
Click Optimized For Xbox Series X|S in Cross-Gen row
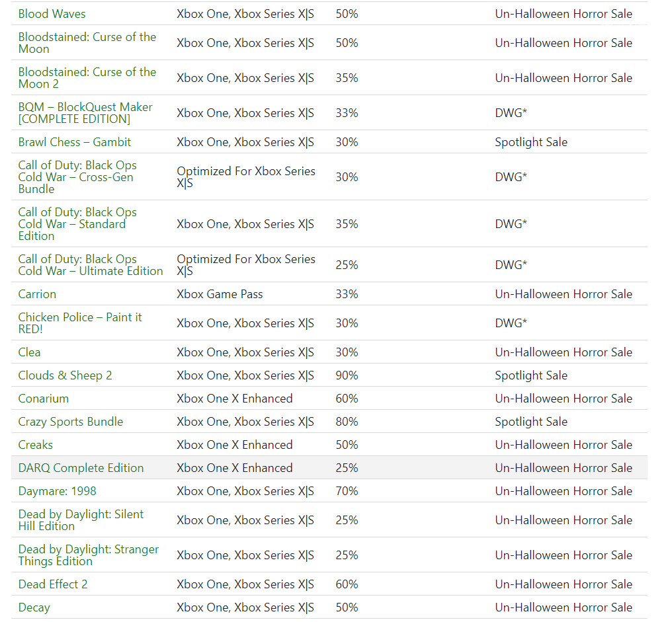[246, 177]
